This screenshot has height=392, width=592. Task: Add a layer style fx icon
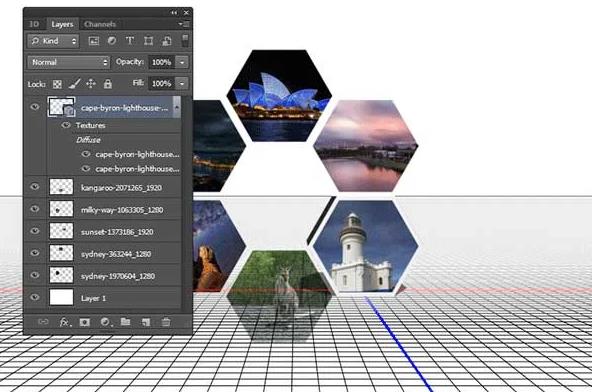click(65, 322)
